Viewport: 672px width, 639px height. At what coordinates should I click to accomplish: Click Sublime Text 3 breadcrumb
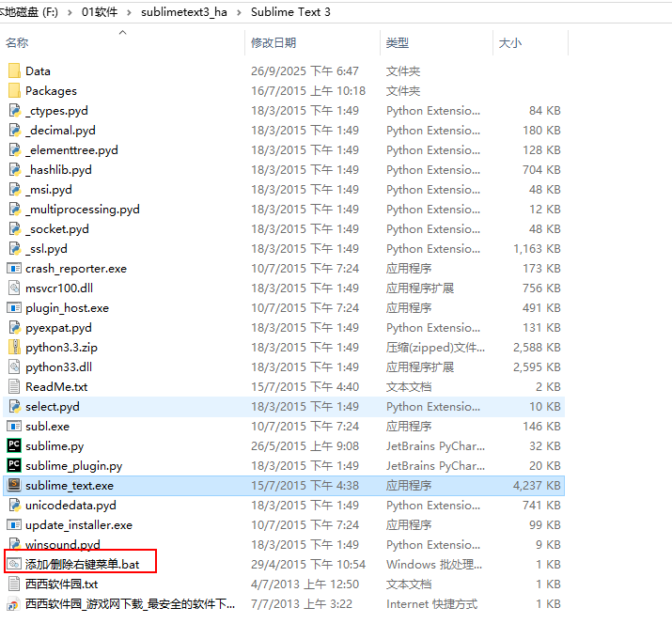[290, 12]
